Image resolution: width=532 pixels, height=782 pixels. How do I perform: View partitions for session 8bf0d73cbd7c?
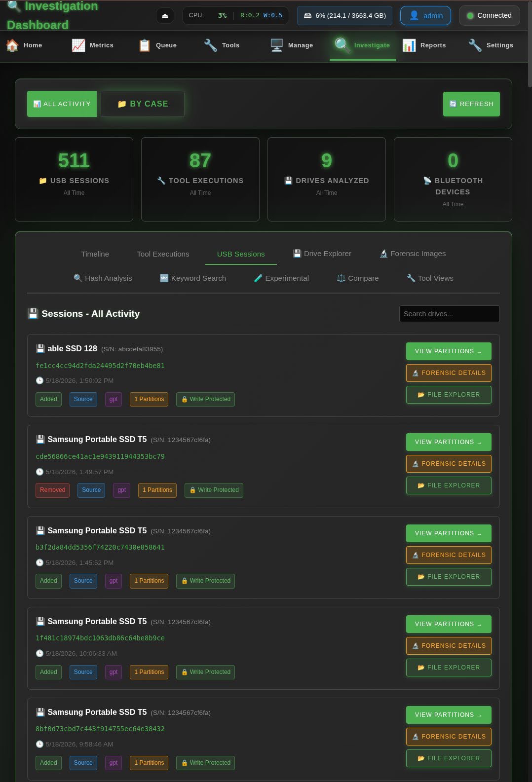click(x=449, y=715)
